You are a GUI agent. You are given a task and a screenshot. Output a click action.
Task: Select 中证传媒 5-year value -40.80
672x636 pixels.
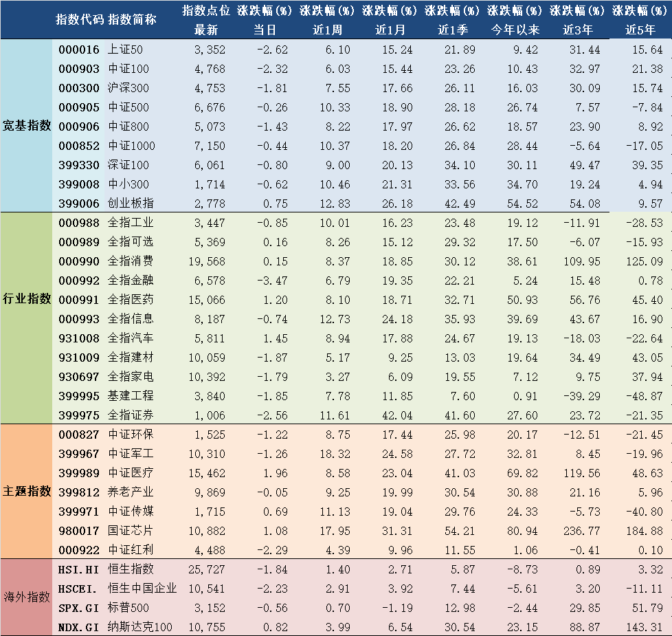(645, 512)
